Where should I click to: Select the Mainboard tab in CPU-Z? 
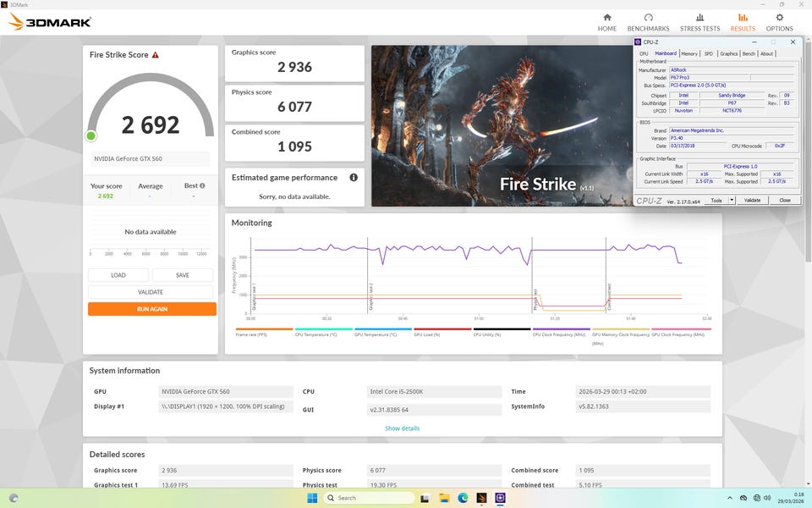point(666,53)
